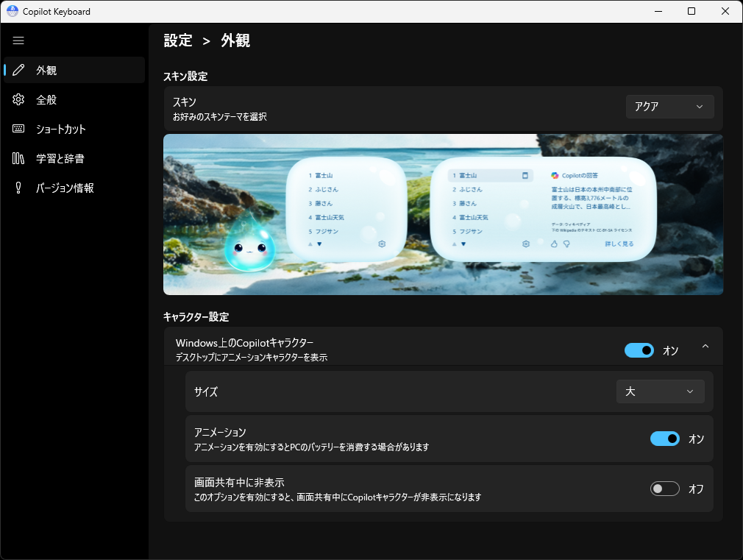The image size is (743, 560).
Task: Turn off the アニメーション toggle
Action: (665, 439)
